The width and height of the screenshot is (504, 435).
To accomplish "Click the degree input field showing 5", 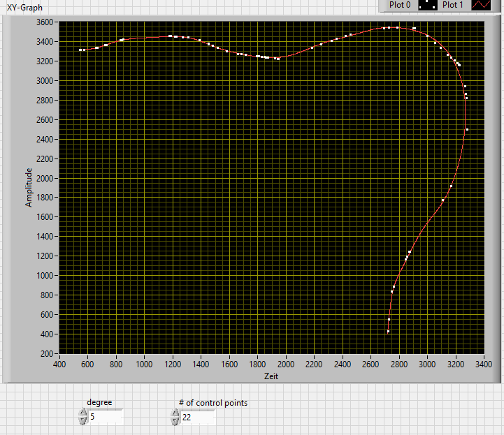I will (106, 417).
